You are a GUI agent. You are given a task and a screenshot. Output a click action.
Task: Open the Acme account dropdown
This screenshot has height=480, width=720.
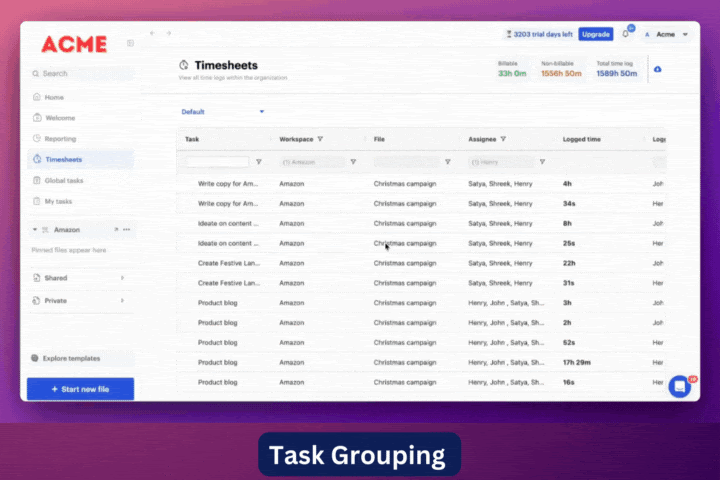click(666, 34)
